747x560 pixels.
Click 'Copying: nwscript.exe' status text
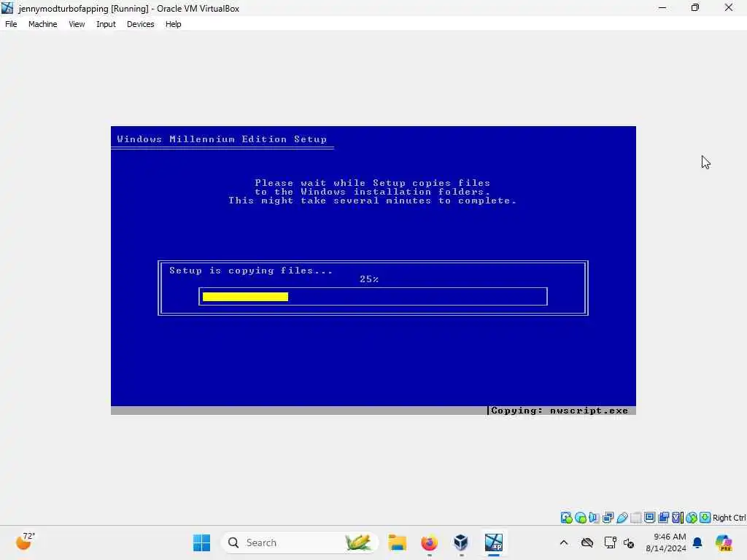560,411
